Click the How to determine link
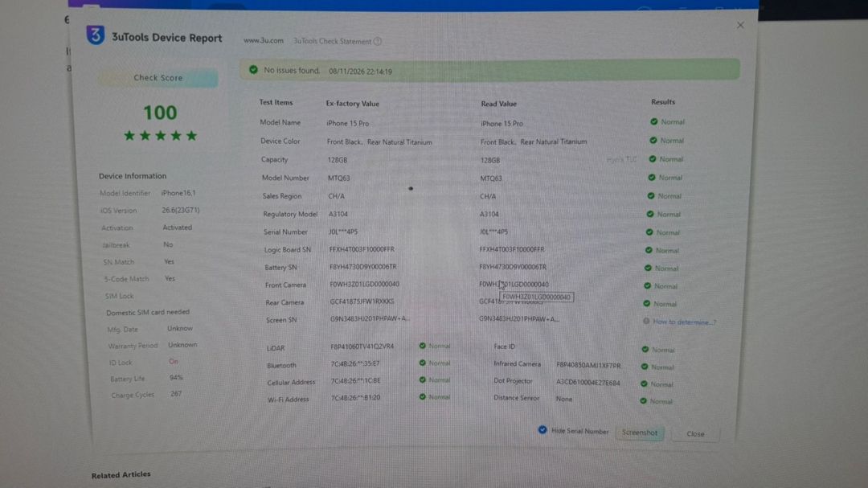Screen dimensions: 868x488 [684, 322]
